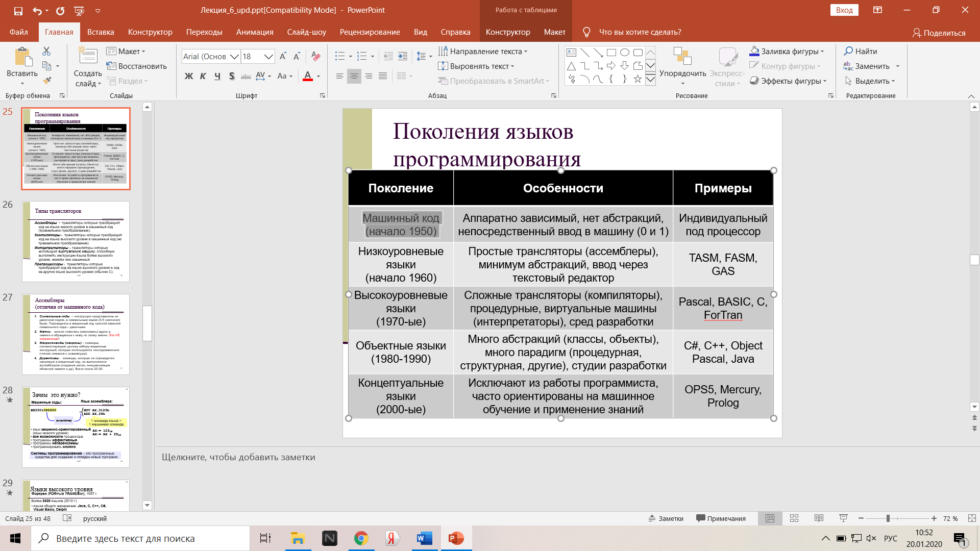Align text right

coord(368,76)
